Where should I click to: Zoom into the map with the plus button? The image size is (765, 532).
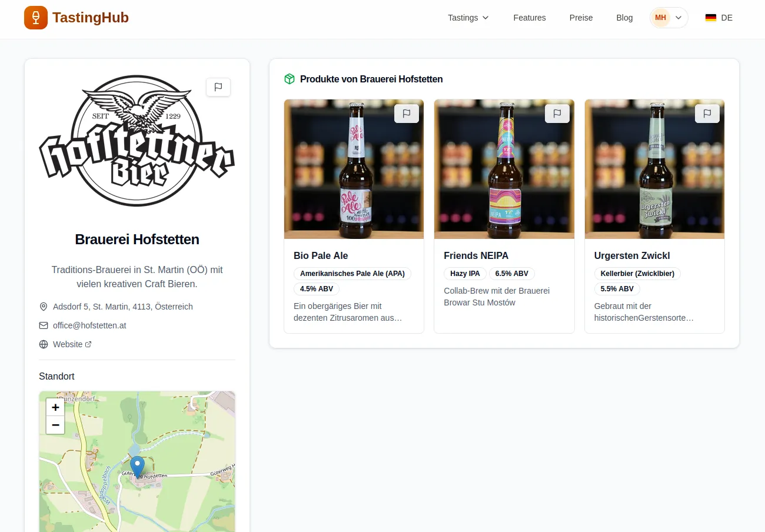[55, 407]
